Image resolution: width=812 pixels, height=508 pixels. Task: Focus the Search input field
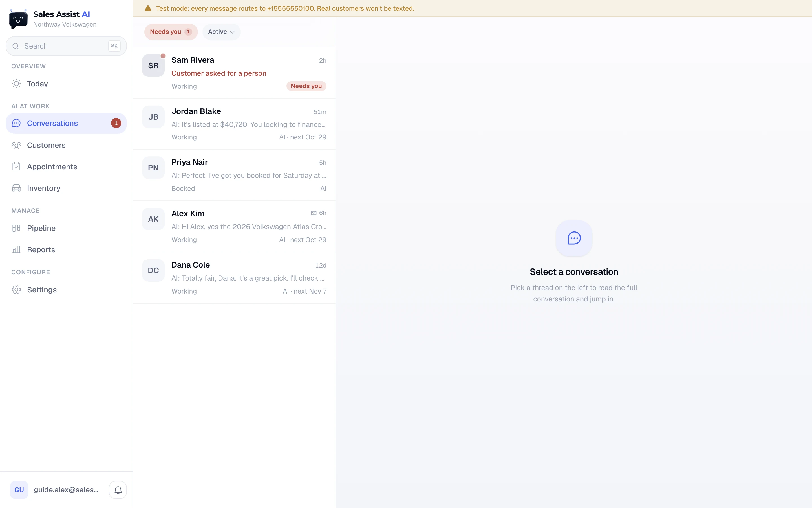[x=66, y=46]
